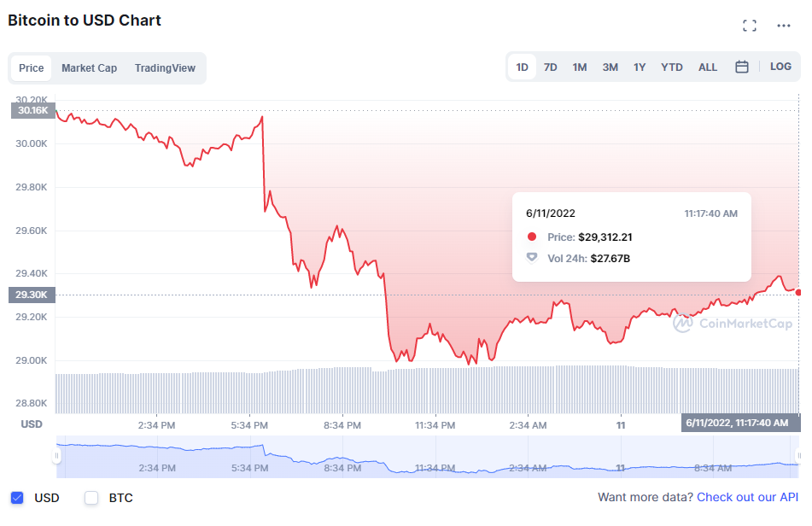Image resolution: width=812 pixels, height=526 pixels.
Task: Click the 8:34 PM time axis label
Action: click(342, 425)
